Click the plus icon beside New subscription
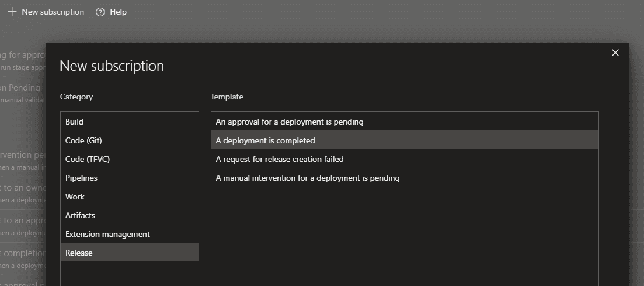The image size is (644, 286). 12,12
